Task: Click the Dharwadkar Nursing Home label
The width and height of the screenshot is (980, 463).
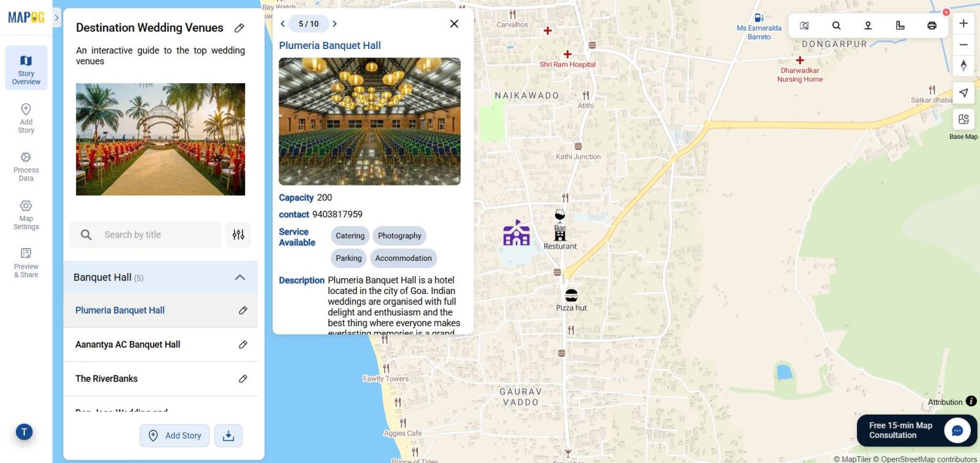Action: pos(800,75)
